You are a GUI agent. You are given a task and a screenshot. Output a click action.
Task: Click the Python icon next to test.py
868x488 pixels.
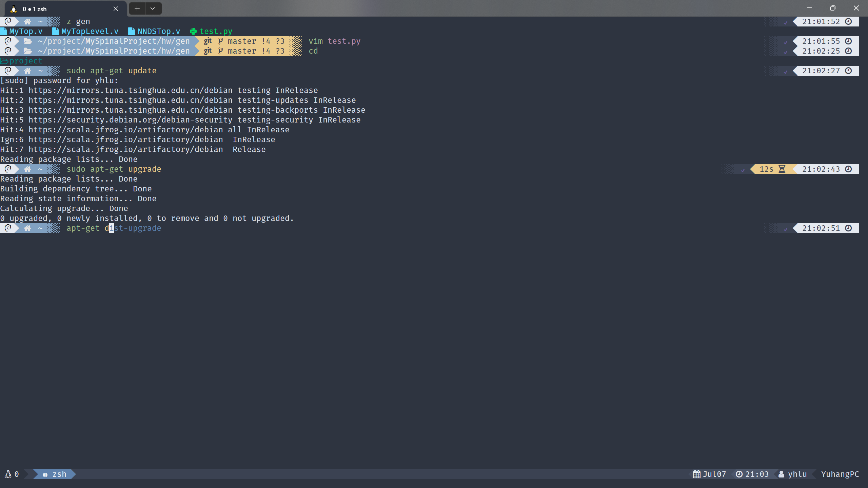point(193,31)
